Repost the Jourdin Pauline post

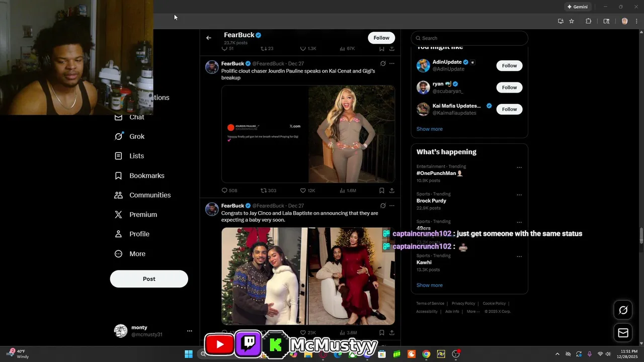pos(268,191)
